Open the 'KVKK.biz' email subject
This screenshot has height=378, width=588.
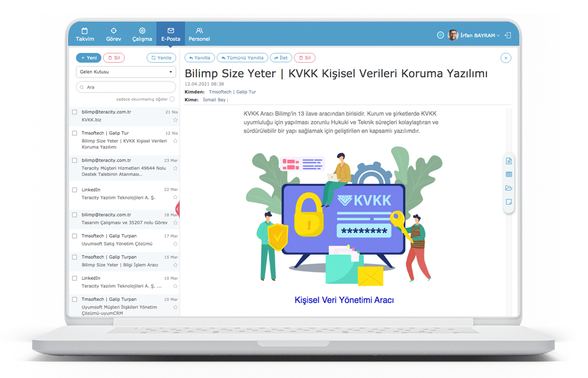point(91,120)
